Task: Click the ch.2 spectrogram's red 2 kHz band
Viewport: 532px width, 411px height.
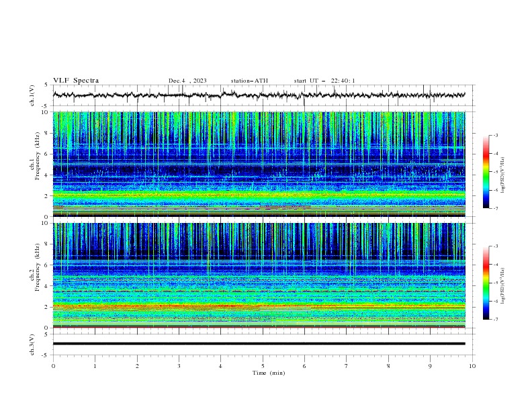Action: 259,306
